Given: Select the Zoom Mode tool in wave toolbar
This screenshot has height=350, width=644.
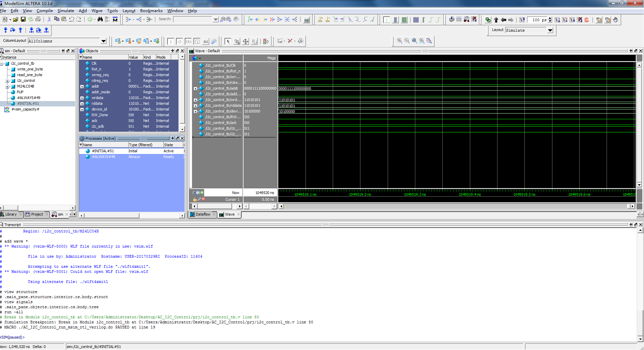Looking at the screenshot, I should 237,41.
